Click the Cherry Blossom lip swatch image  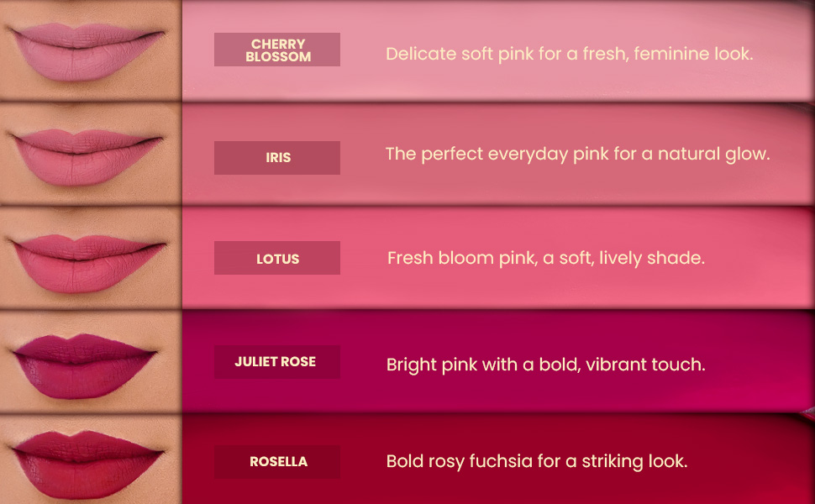(x=91, y=50)
